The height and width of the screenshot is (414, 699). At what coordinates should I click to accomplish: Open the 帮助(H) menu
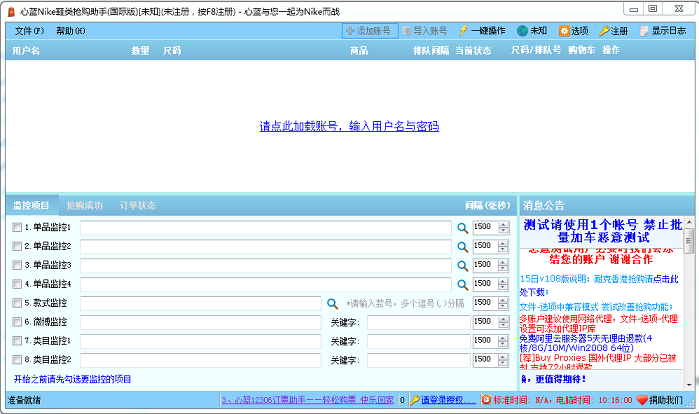point(70,31)
